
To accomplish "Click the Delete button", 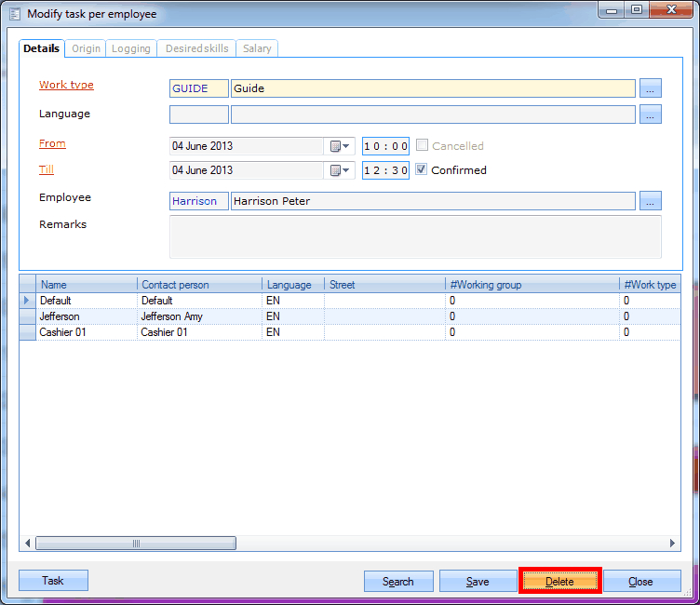I will [559, 582].
